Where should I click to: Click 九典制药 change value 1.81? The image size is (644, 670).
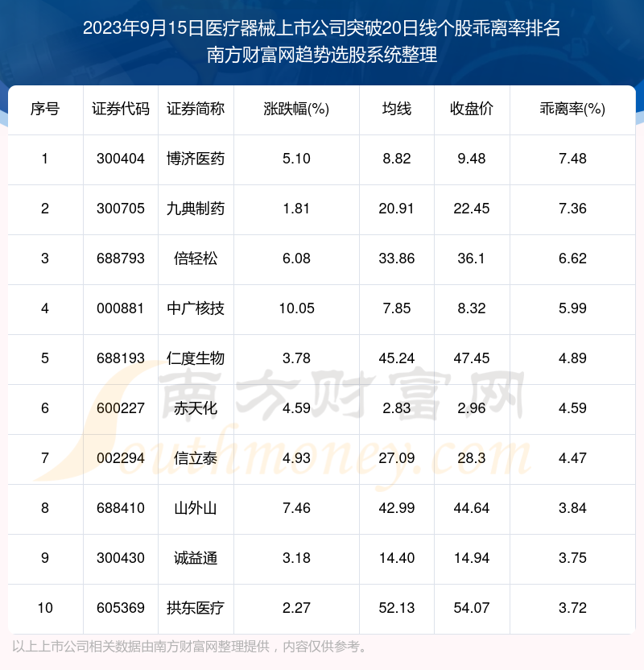(x=296, y=209)
